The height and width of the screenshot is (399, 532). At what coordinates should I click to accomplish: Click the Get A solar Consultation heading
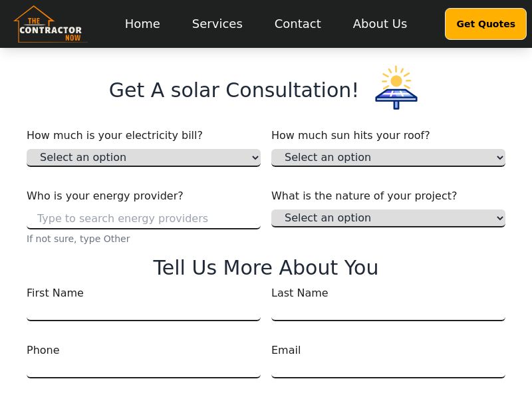coord(234,90)
